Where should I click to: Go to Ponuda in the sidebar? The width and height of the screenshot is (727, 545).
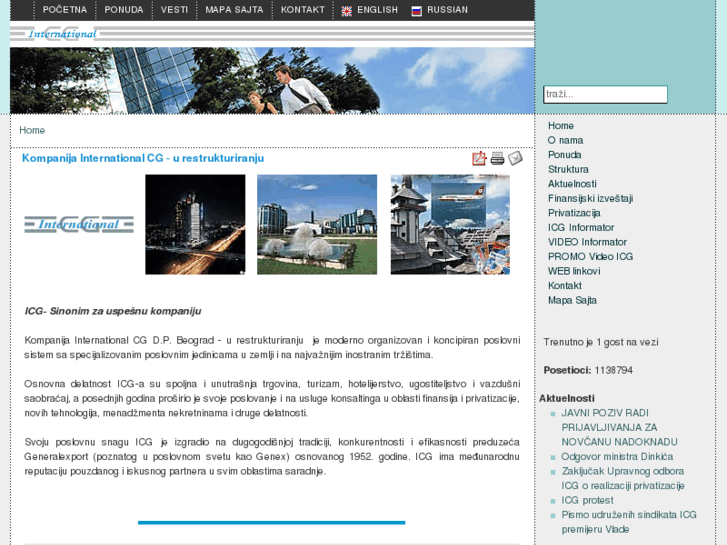point(564,154)
